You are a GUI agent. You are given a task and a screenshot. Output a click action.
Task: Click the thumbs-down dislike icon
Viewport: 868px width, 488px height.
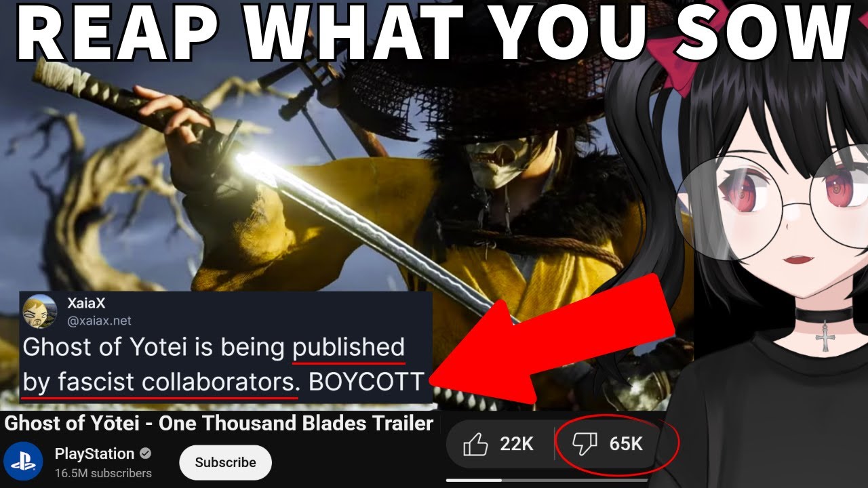[585, 445]
